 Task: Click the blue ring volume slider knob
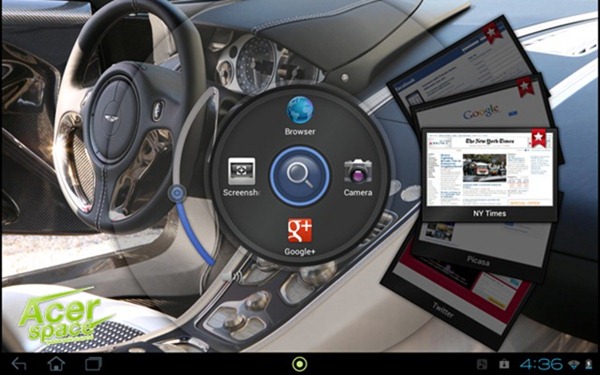(x=177, y=194)
